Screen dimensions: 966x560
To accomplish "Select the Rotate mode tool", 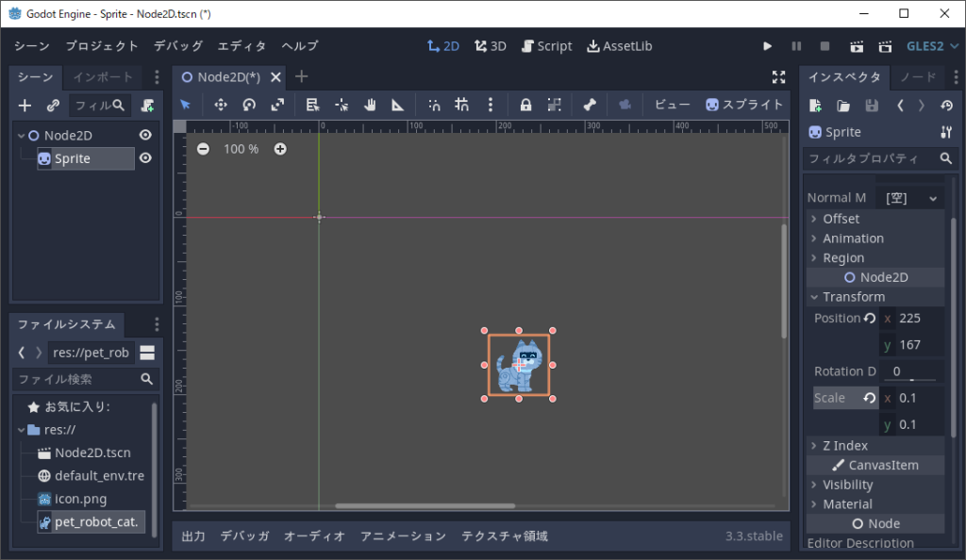I will pos(249,106).
